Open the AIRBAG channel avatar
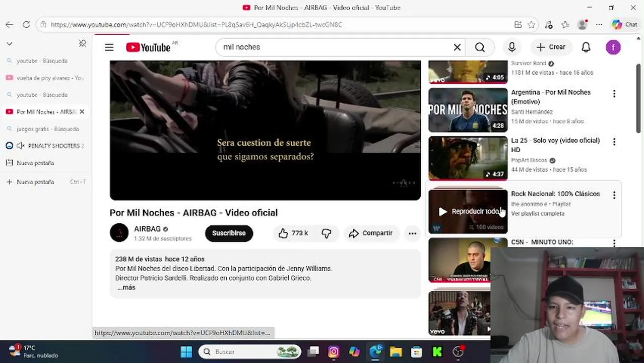The width and height of the screenshot is (644, 363). tap(119, 233)
